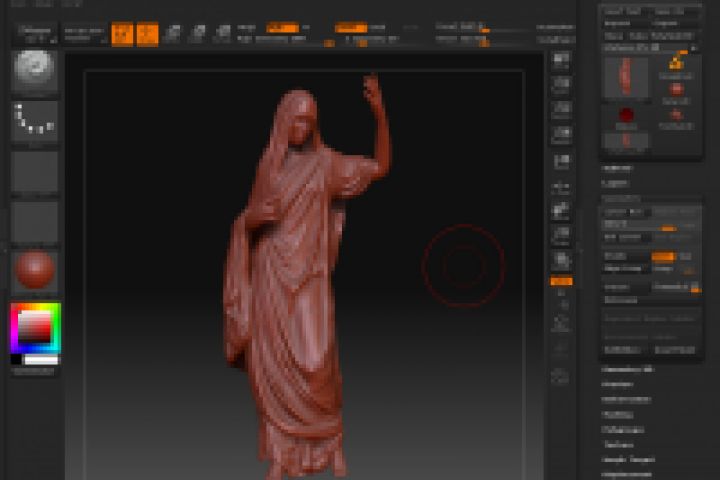Screen dimensions: 720x480
Task: Toggle the Local transformations icon
Action: point(561,236)
